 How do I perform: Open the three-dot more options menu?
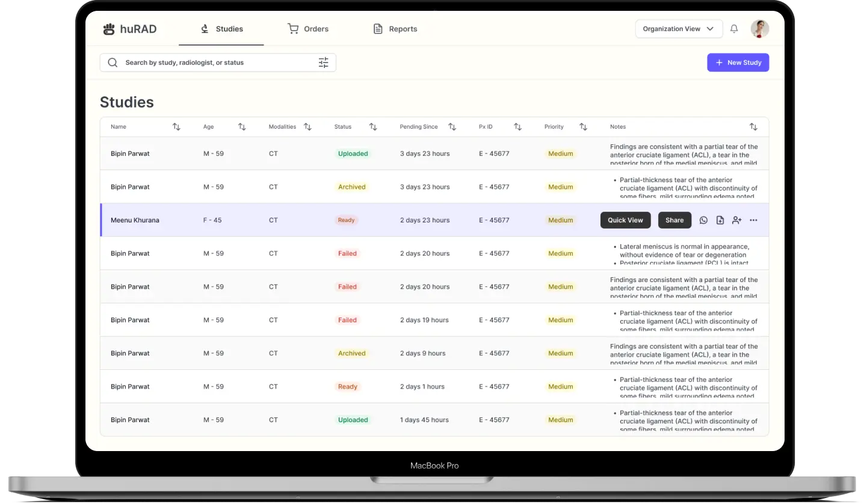pyautogui.click(x=753, y=220)
